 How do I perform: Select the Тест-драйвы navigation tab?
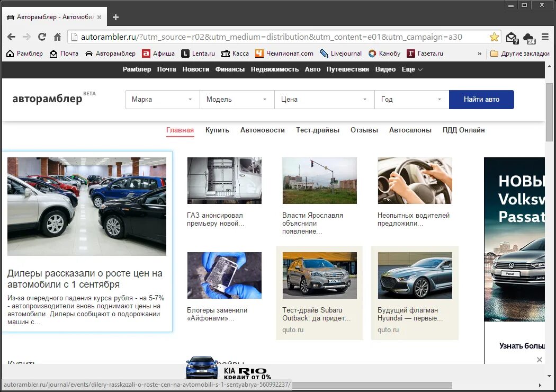click(x=318, y=130)
